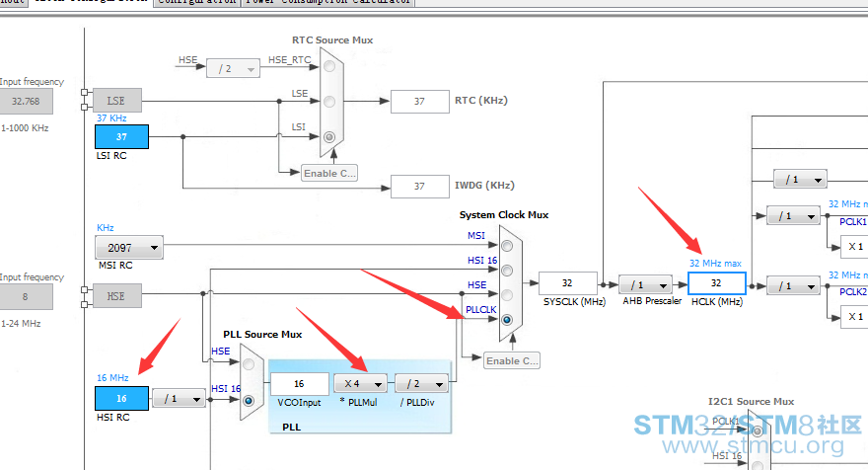Click the '37 KHz' label above LSI RC
This screenshot has width=868, height=470.
[x=111, y=118]
